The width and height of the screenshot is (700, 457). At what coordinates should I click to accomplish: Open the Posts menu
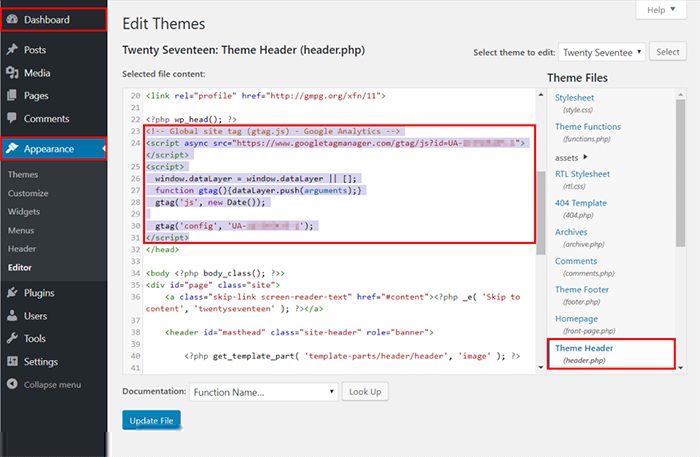click(35, 50)
